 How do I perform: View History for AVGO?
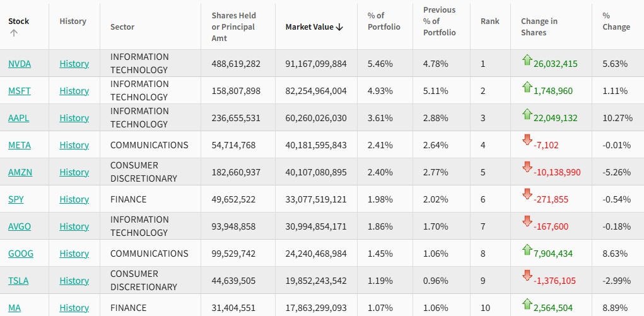click(x=74, y=226)
